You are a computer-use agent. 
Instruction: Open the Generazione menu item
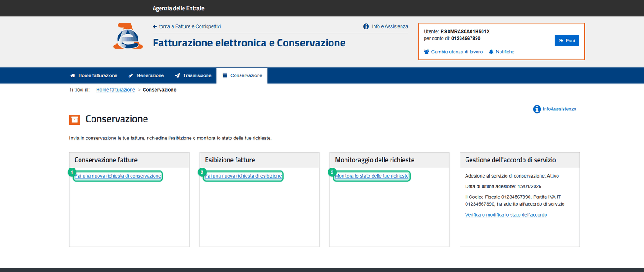146,75
